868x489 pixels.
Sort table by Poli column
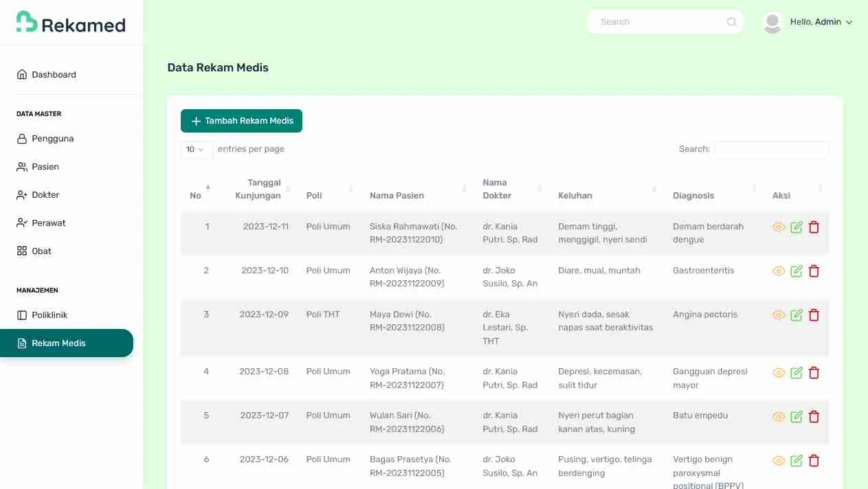coord(329,189)
